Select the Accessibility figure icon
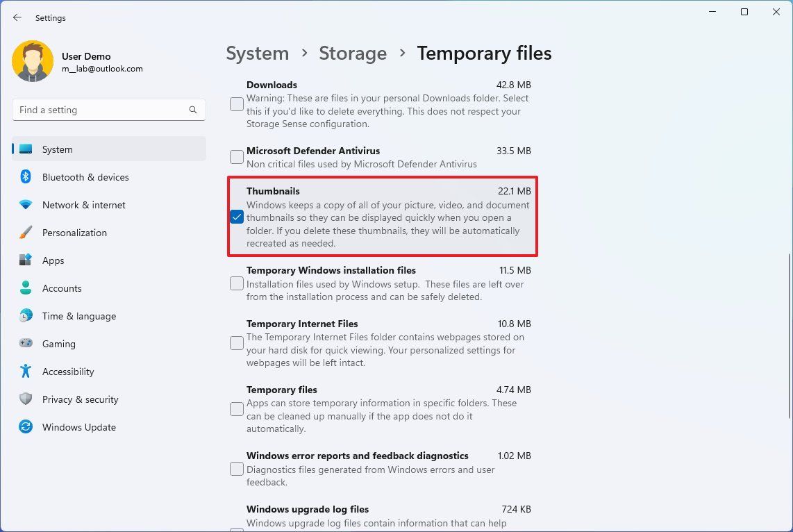 [26, 372]
